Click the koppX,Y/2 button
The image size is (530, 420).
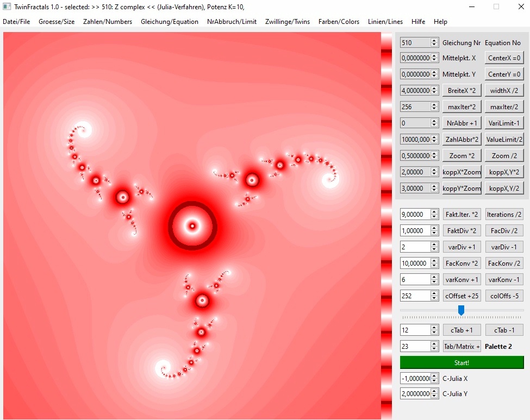click(x=504, y=188)
